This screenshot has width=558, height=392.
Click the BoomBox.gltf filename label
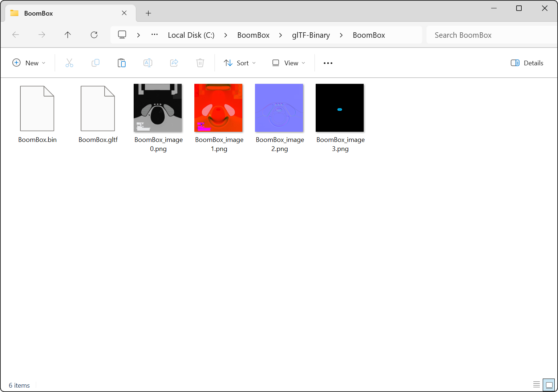98,140
